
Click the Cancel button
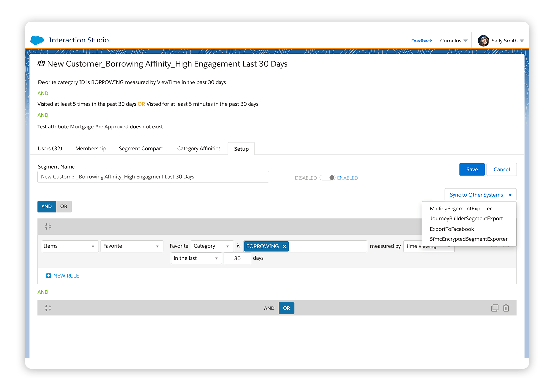(x=502, y=169)
